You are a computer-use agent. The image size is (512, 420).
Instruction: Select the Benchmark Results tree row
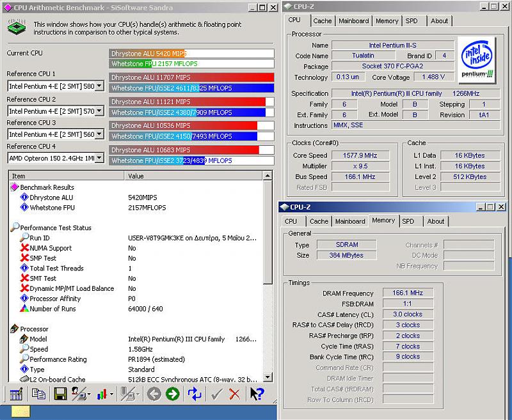pos(47,187)
